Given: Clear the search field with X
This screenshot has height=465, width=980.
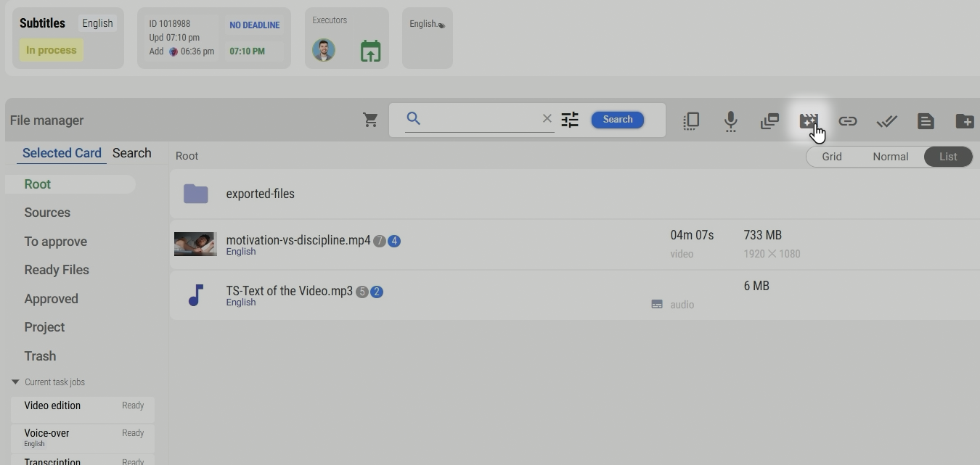Looking at the screenshot, I should pyautogui.click(x=547, y=119).
